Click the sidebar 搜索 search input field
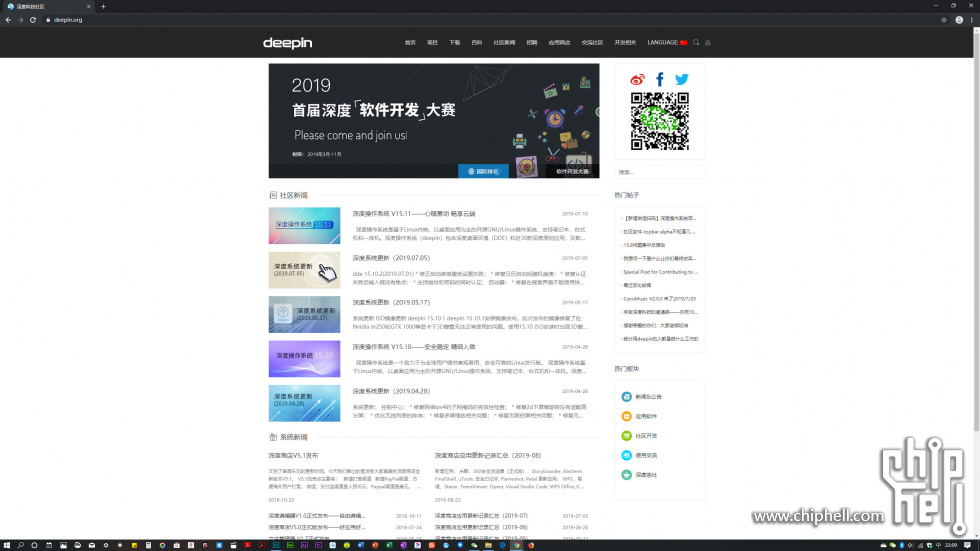Image resolution: width=980 pixels, height=551 pixels. click(x=659, y=172)
